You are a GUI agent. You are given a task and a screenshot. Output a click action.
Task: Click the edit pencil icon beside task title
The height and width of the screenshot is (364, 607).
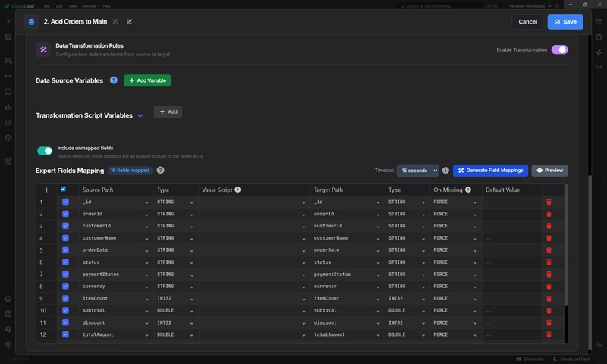(x=129, y=22)
